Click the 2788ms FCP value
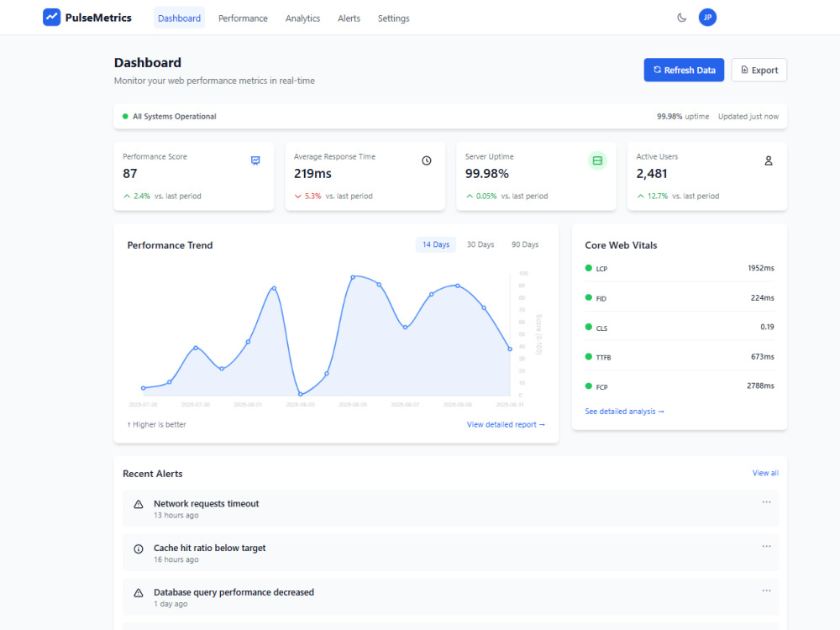Screen dimensions: 840x630 (x=760, y=386)
